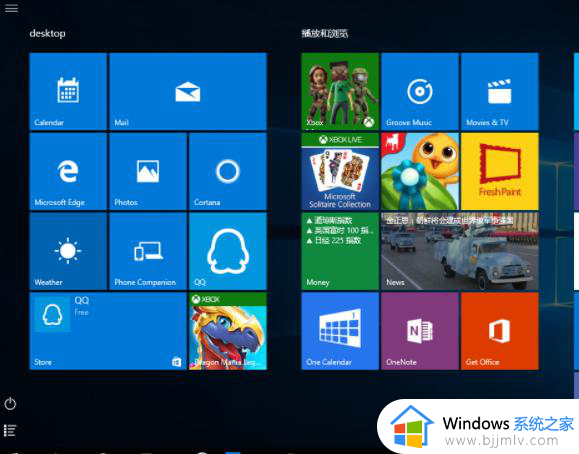The image size is (579, 454).
Task: Launch the Mail tile
Action: (188, 91)
